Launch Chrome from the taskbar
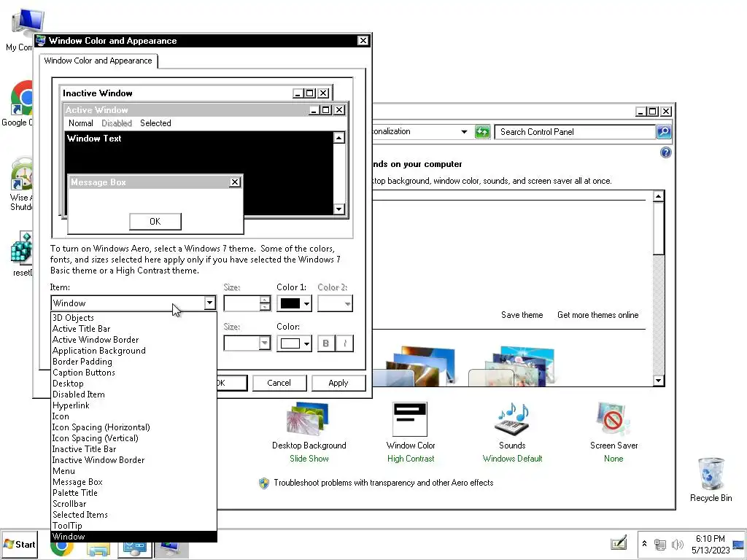Screen dimensions: 747x560 click(x=62, y=548)
